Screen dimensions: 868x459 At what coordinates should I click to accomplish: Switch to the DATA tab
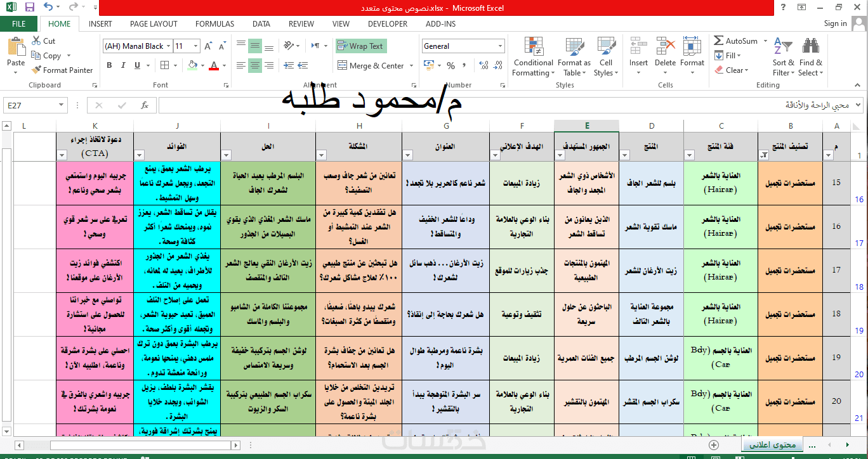pos(261,23)
